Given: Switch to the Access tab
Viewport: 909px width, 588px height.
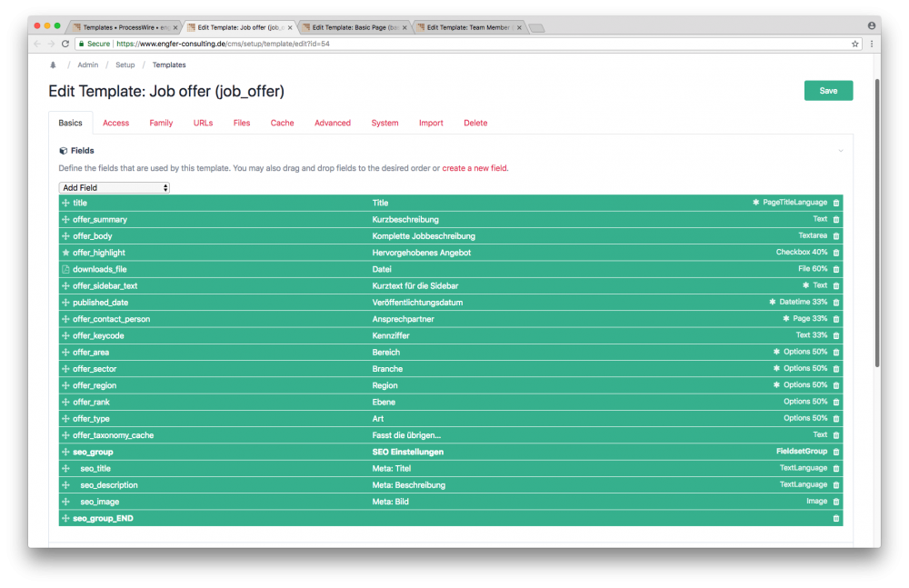Looking at the screenshot, I should tap(115, 123).
